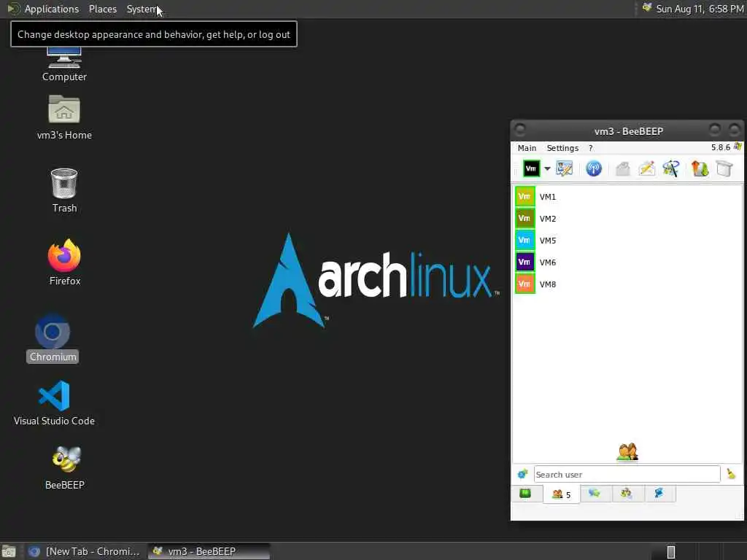Open the edit profile icon in BeeBEEP toolbar
Screen dimensions: 747x560
click(565, 168)
